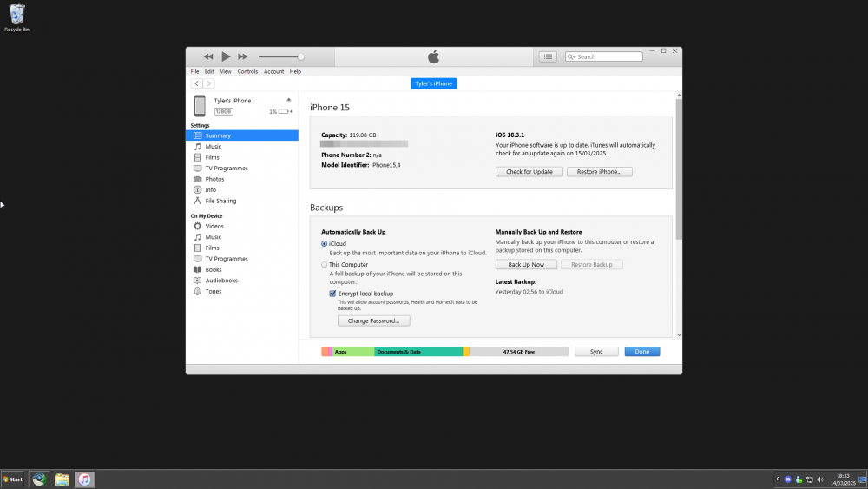Click the eject icon beside Tyler's iPhone
Image resolution: width=868 pixels, height=489 pixels.
[289, 101]
